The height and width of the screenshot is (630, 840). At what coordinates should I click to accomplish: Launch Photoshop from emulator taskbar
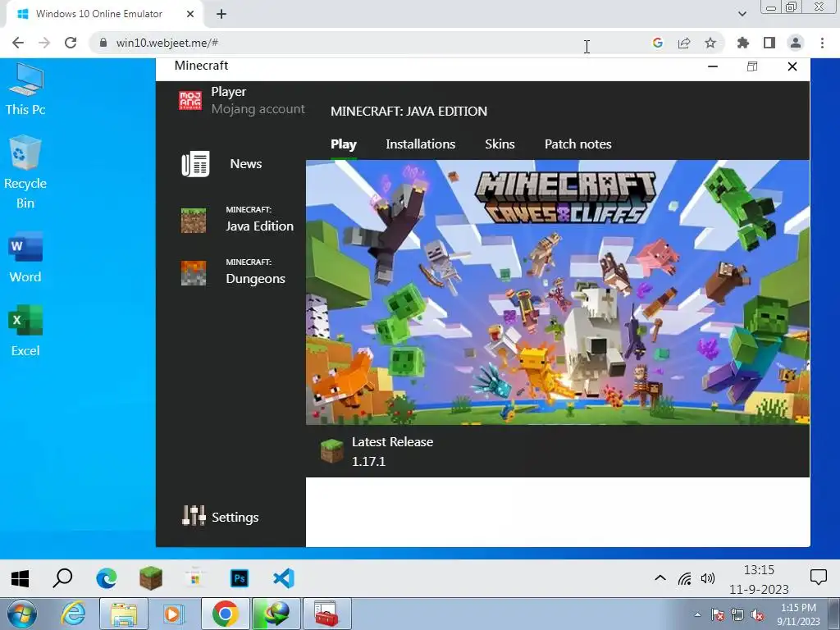pos(240,578)
